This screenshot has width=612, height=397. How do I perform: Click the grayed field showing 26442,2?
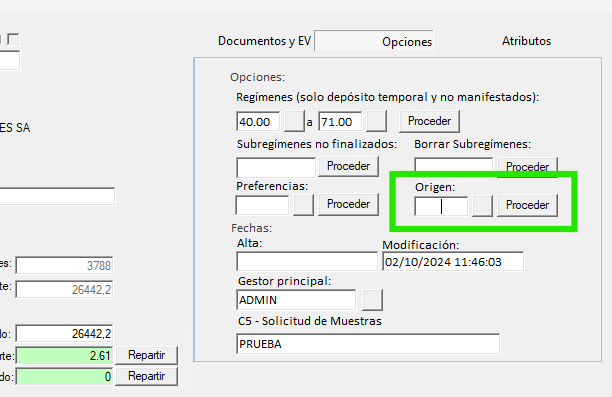tap(64, 289)
